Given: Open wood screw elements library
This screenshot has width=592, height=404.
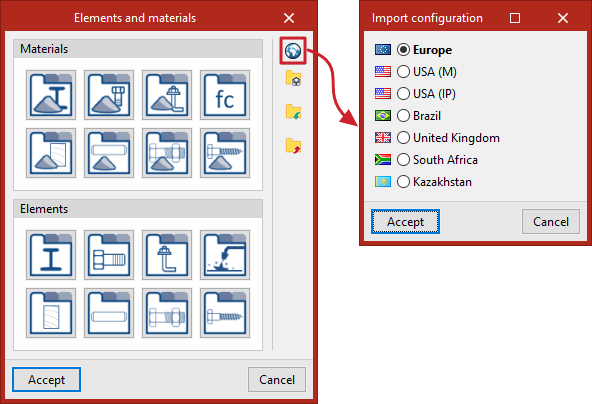Looking at the screenshot, I should click(x=225, y=313).
